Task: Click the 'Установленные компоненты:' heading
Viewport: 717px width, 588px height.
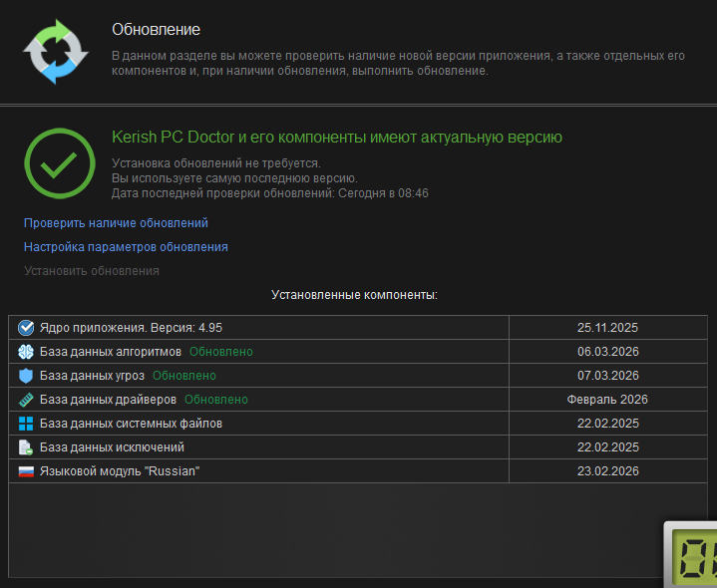Action: (x=354, y=295)
